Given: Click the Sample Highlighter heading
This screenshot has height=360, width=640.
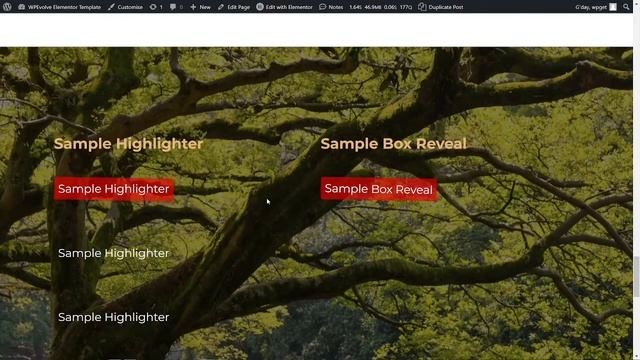Looking at the screenshot, I should pyautogui.click(x=129, y=144).
